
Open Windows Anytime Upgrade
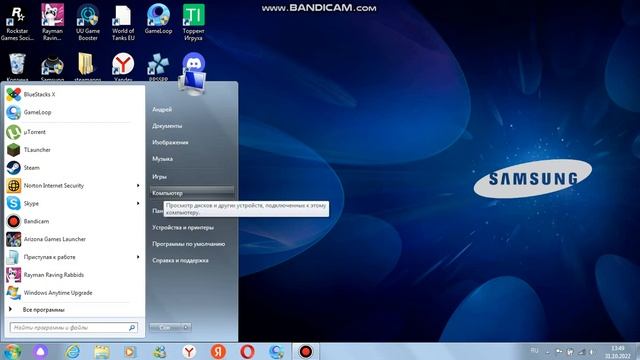(73, 293)
